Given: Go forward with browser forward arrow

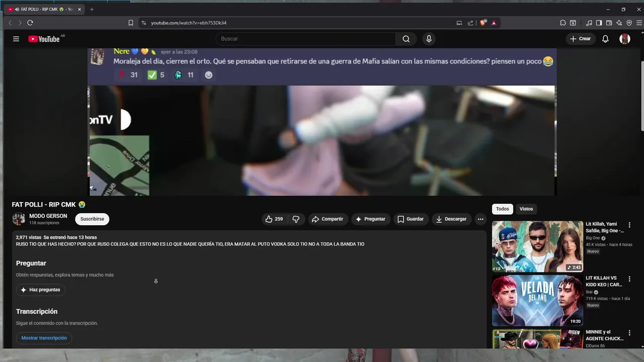Looking at the screenshot, I should pyautogui.click(x=20, y=23).
